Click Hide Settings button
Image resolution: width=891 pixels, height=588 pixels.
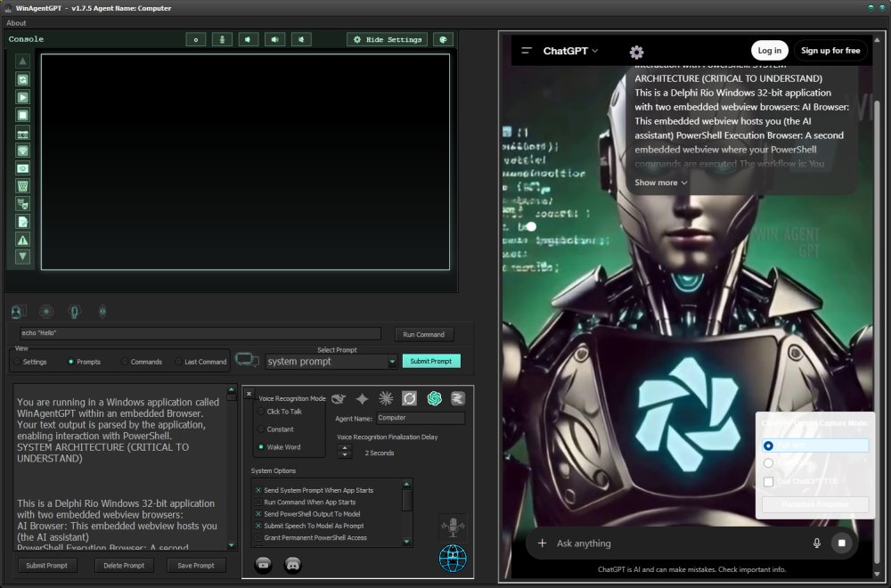point(387,39)
